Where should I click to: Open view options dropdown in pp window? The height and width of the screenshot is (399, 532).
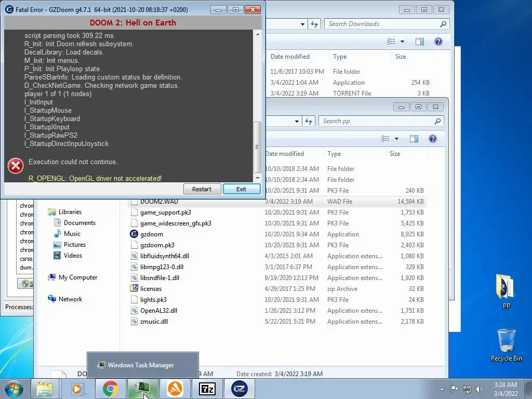396,138
